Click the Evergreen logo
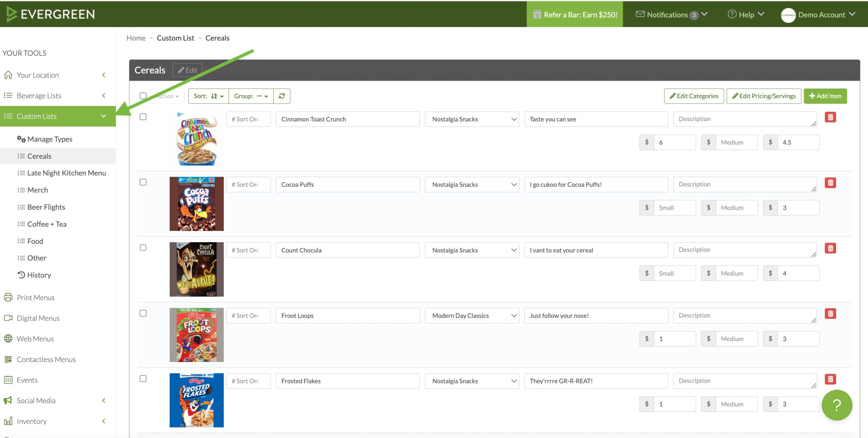 (x=51, y=14)
